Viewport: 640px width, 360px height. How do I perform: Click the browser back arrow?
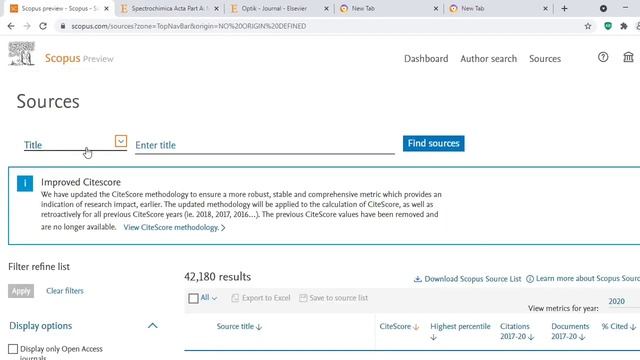pyautogui.click(x=11, y=26)
